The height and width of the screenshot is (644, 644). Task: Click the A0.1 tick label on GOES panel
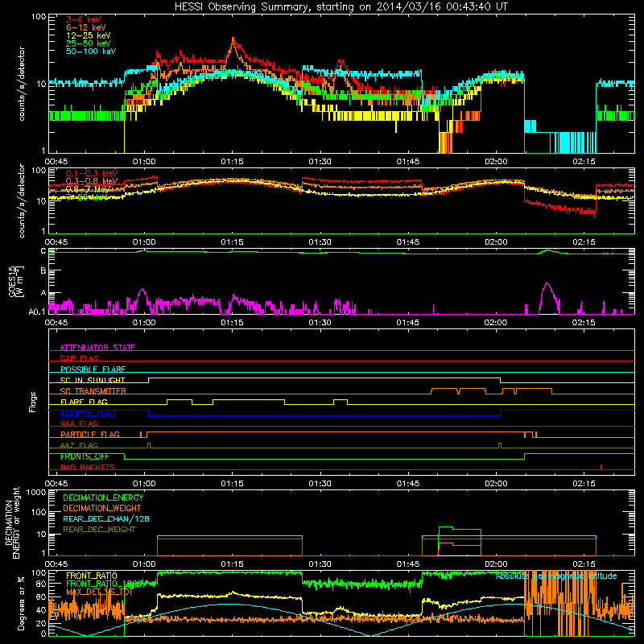(x=37, y=312)
